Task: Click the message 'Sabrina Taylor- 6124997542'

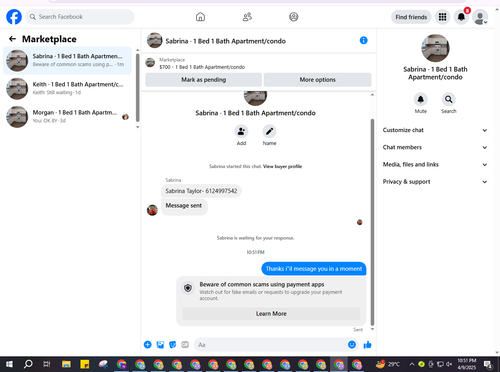Action: click(x=201, y=191)
